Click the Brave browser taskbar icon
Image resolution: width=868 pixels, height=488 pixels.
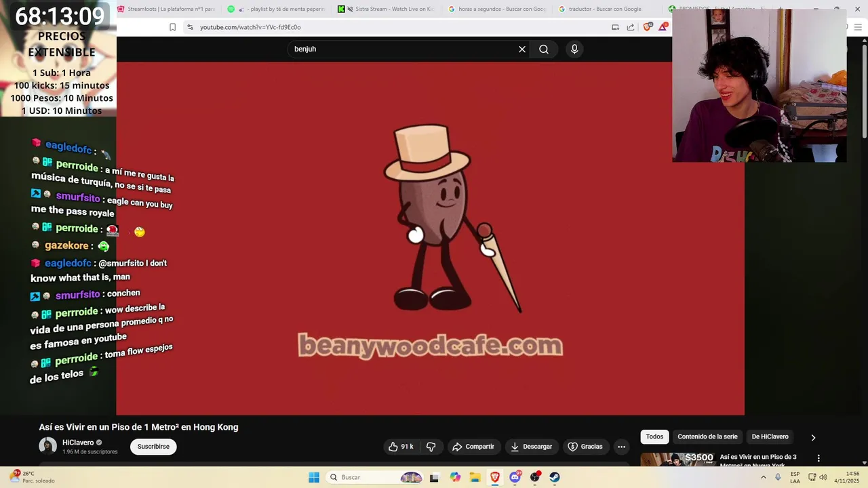[x=495, y=477]
